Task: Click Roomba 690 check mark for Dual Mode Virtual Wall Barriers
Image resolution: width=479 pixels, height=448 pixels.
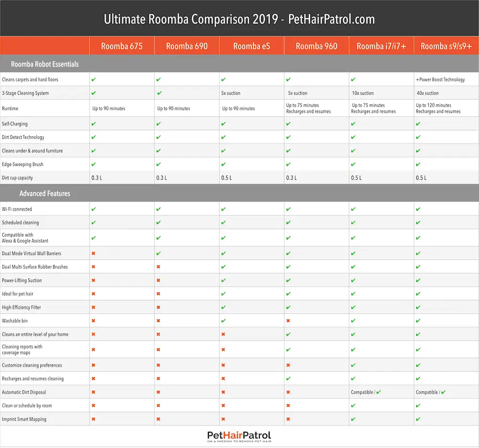Action: [158, 253]
